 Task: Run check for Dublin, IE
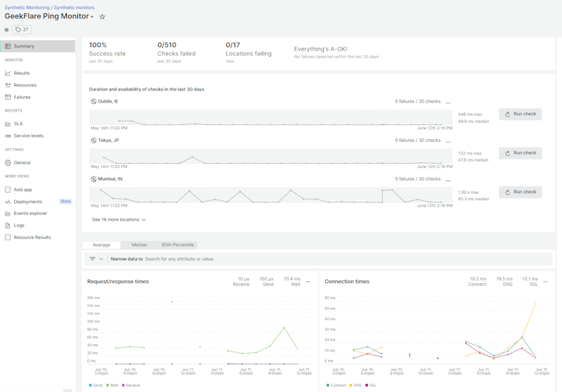520,114
